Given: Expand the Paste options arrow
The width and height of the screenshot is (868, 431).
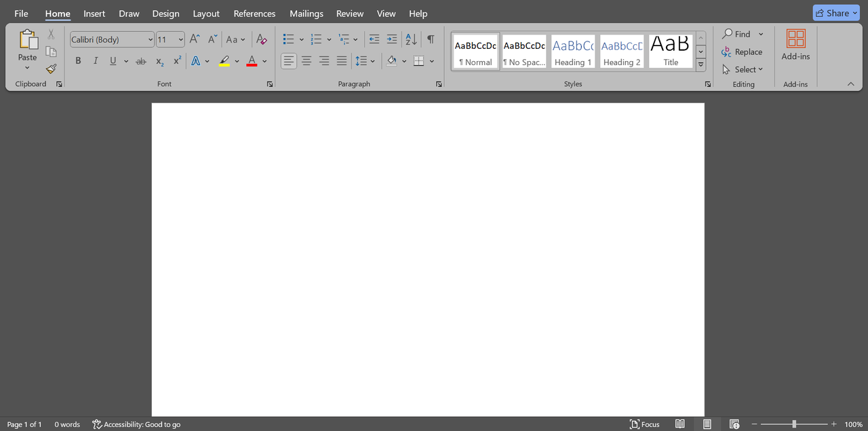Looking at the screenshot, I should (x=28, y=68).
